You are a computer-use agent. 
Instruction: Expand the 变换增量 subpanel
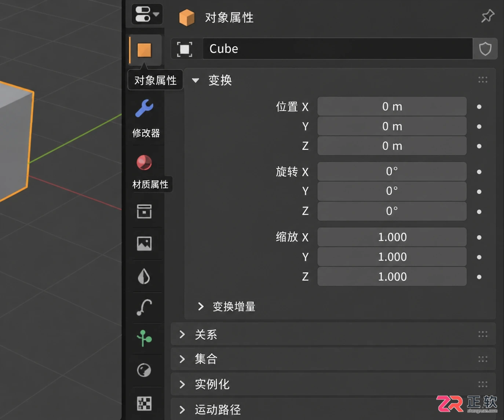[201, 306]
